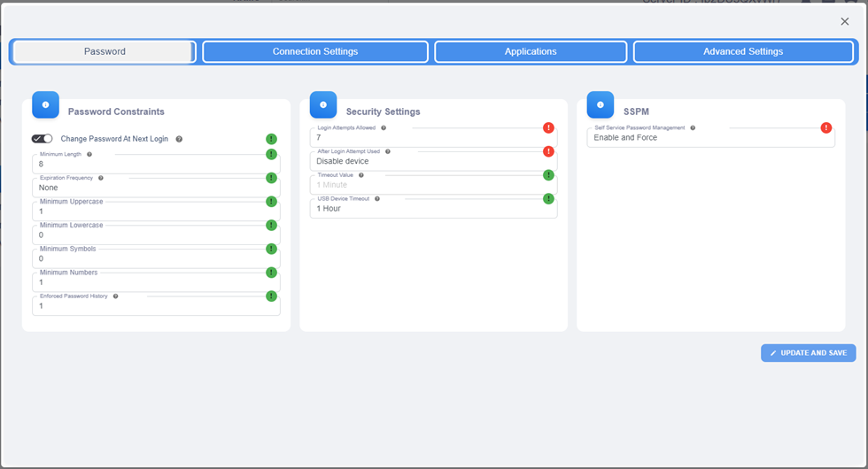Click red alert icon beside Self Service Password Management

coord(825,127)
